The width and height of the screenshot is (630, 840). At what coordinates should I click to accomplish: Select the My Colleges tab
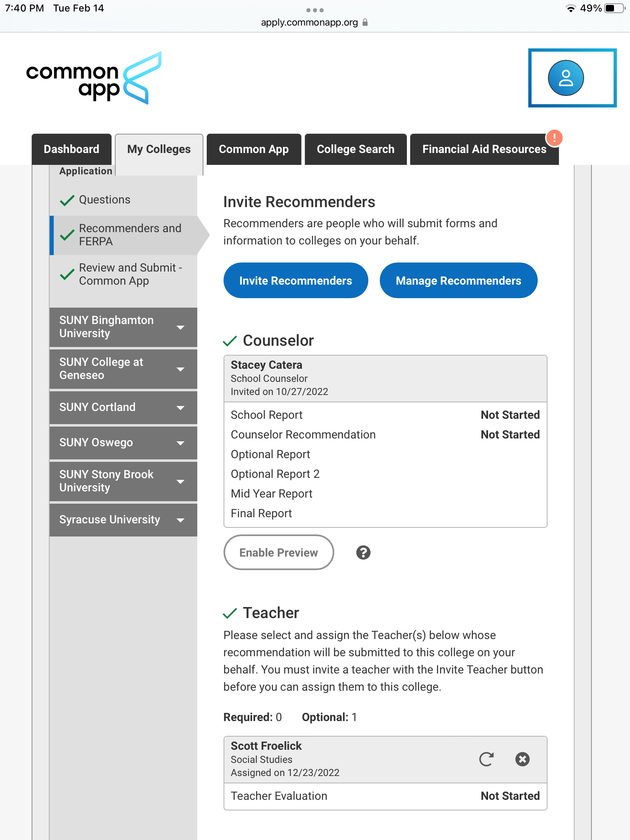(159, 149)
